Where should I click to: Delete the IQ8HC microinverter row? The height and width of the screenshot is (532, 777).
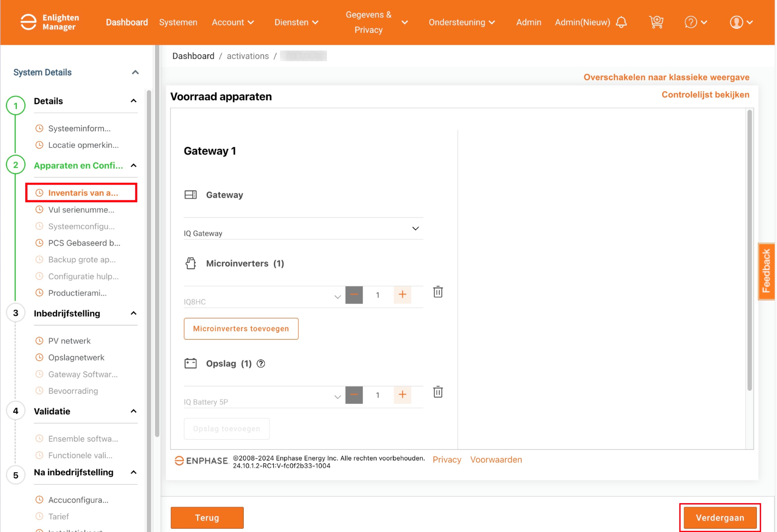(438, 292)
